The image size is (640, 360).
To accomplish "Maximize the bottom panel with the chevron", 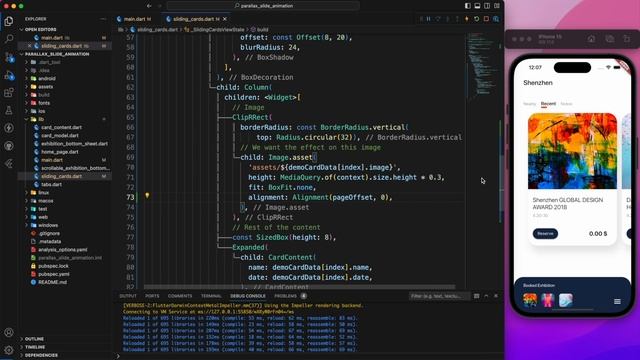I will (486, 296).
